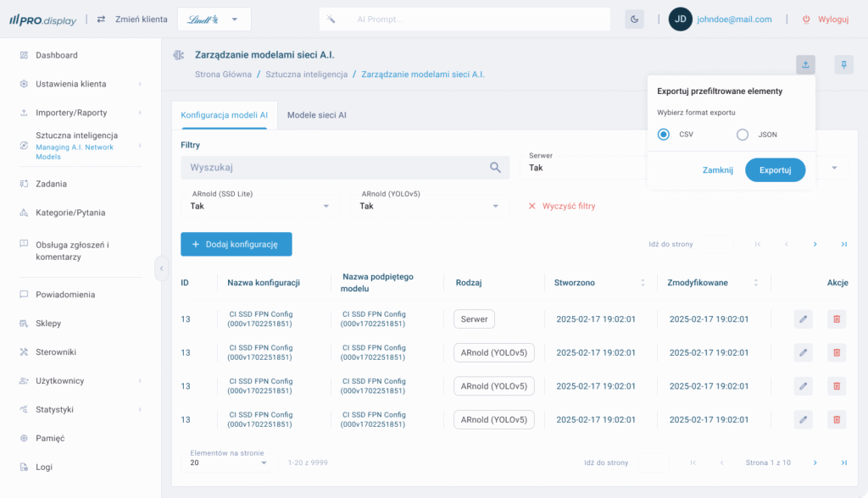Switch to Modele sieci AI tab

coord(317,115)
